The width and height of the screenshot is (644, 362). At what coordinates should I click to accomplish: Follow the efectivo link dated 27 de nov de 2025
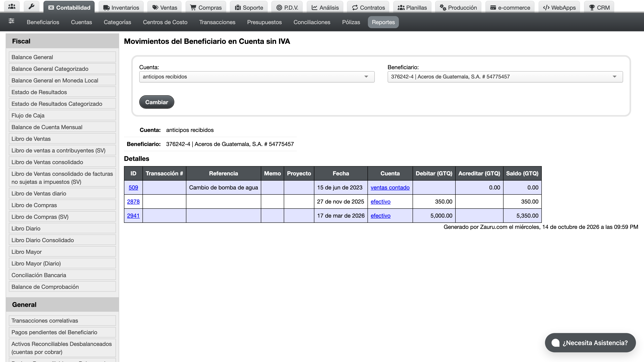pos(381,202)
